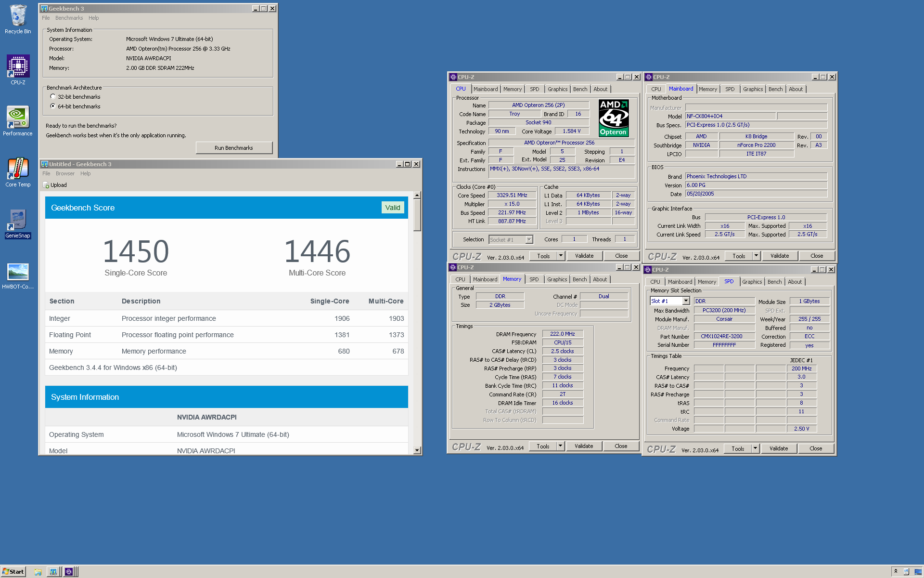Viewport: 924px width, 578px height.
Task: Click the Untitled - Geekbench 3 title bar icon
Action: 45,164
